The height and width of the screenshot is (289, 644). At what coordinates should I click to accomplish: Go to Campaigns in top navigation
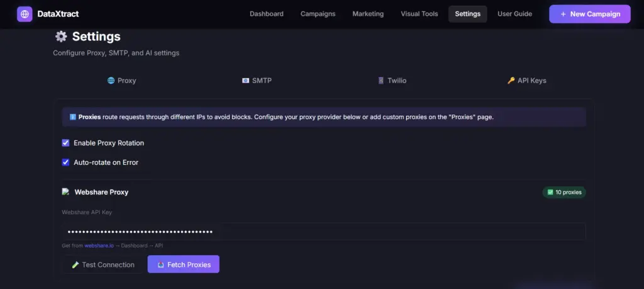tap(318, 14)
